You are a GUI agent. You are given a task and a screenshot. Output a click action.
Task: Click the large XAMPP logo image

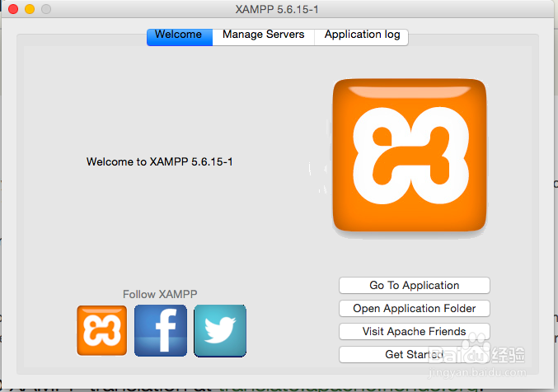410,155
